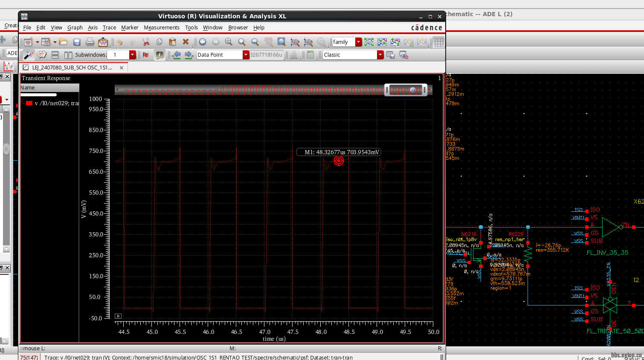This screenshot has height=360, width=644.
Task: Click the marker position value field
Action: (267, 55)
